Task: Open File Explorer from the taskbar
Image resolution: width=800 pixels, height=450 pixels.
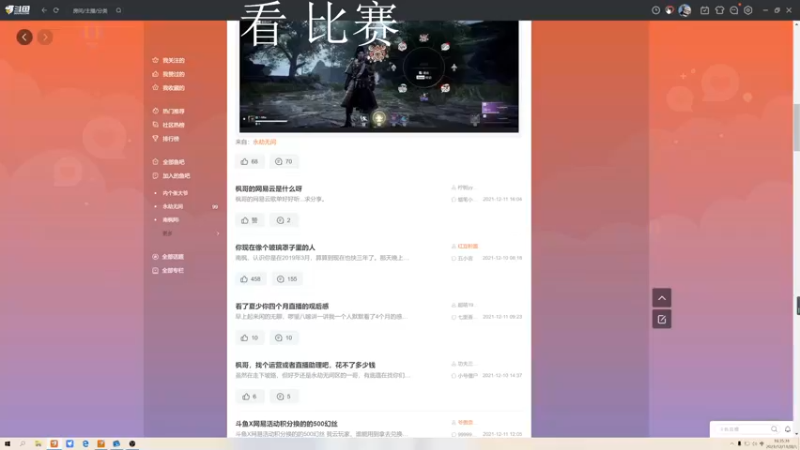Action: 38,444
